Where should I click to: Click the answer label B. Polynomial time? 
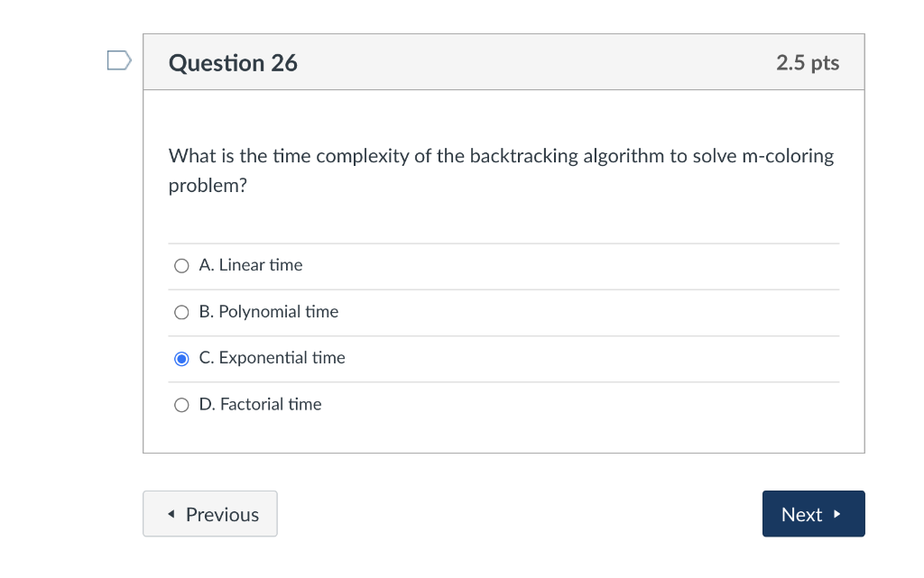pyautogui.click(x=268, y=311)
